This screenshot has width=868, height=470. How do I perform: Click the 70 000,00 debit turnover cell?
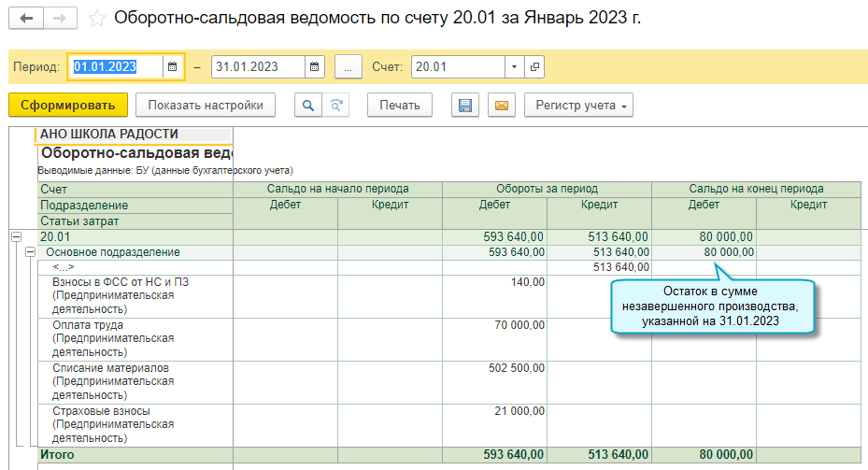pyautogui.click(x=494, y=339)
